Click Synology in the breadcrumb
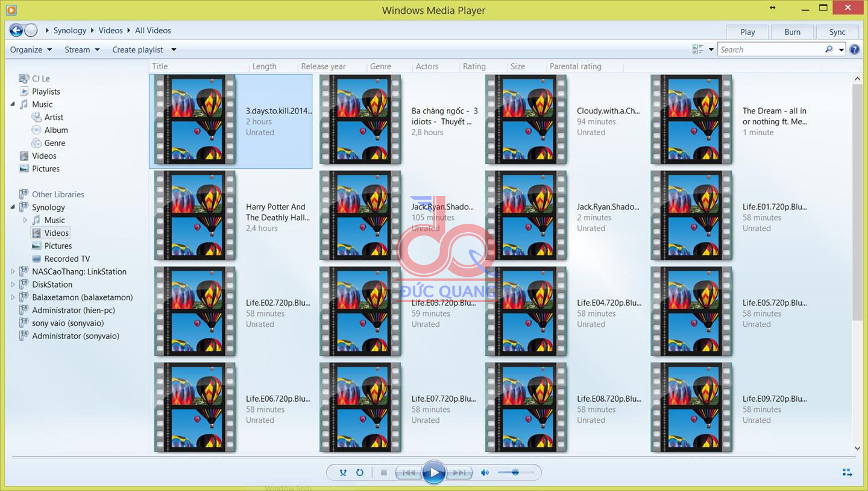 coord(70,30)
